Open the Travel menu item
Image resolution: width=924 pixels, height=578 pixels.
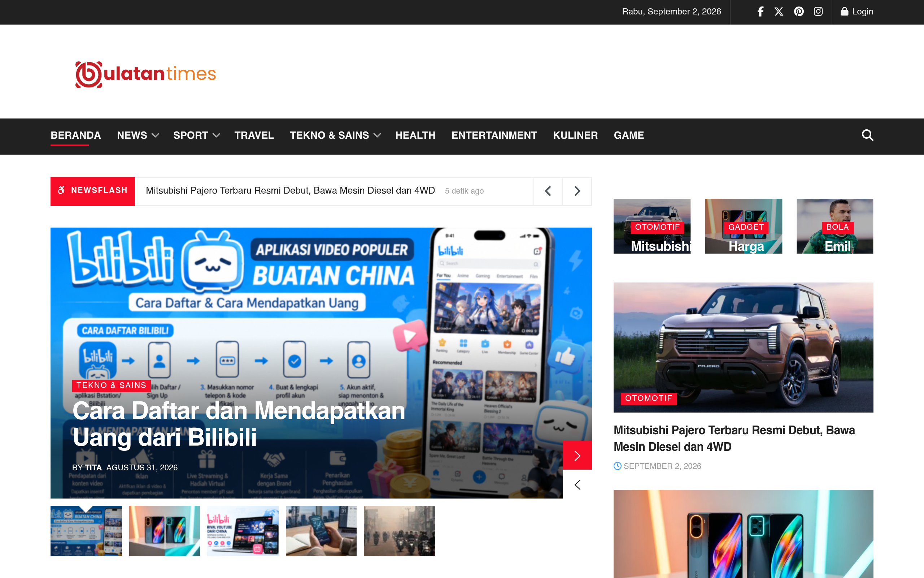pyautogui.click(x=254, y=135)
